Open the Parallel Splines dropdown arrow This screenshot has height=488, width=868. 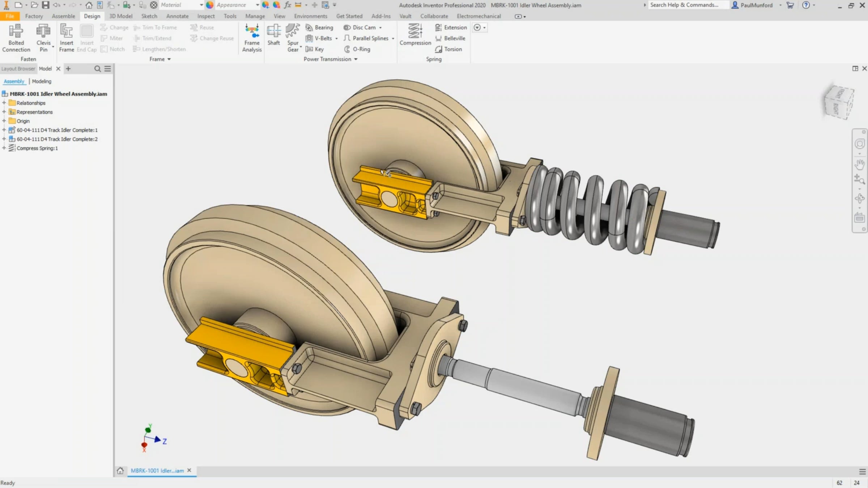[393, 38]
